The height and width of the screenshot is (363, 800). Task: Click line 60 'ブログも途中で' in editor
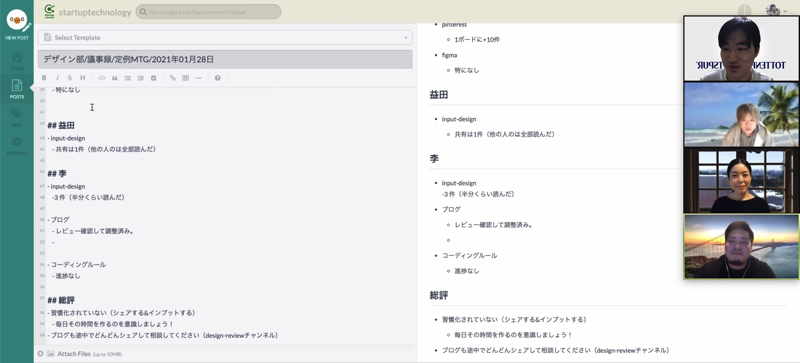coord(162,335)
